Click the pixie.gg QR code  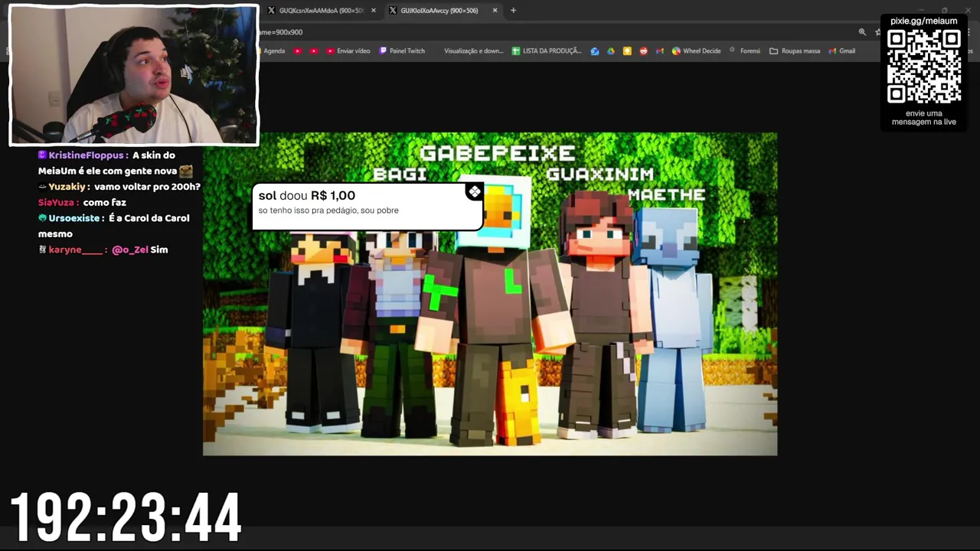[x=923, y=67]
